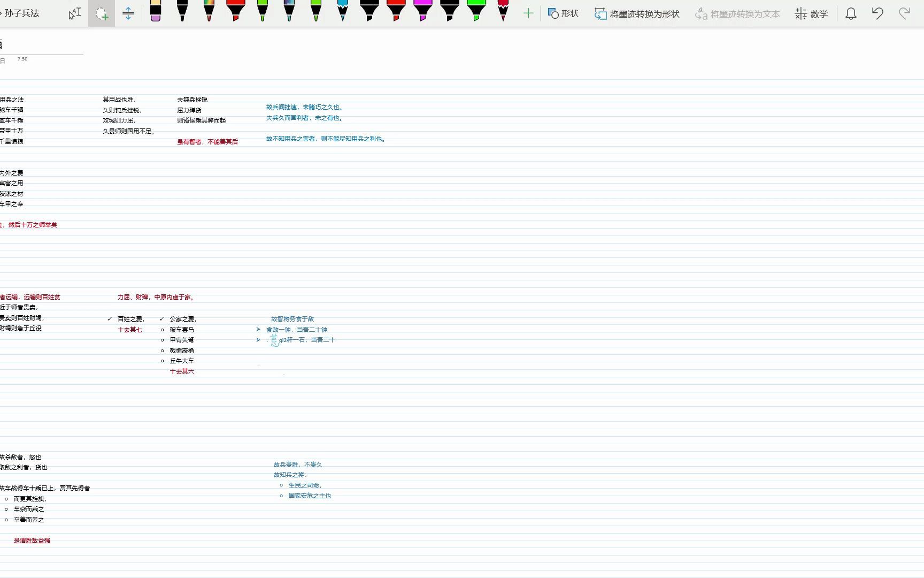Click the line 久则钝兵挫锐
This screenshot has width=924, height=578.
click(x=122, y=110)
